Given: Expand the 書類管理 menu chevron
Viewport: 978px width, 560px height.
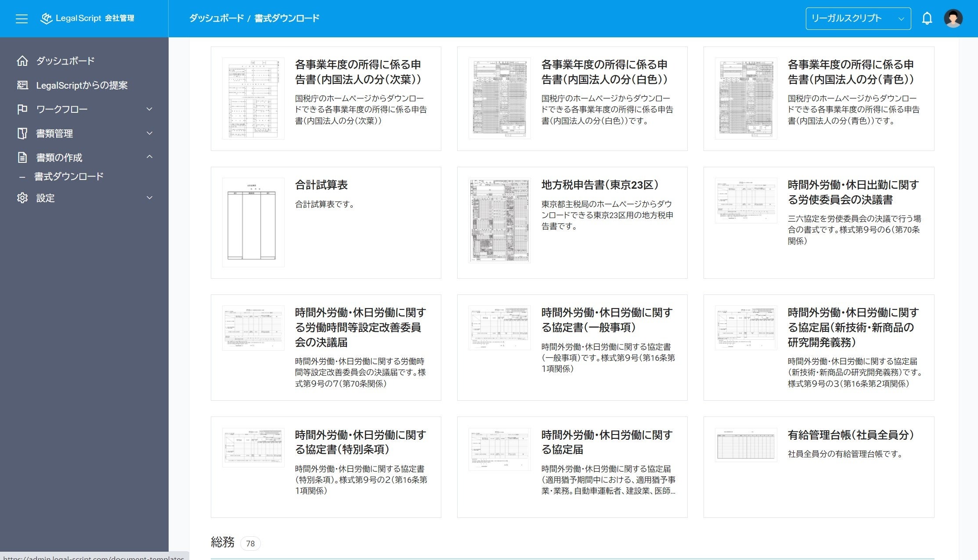Looking at the screenshot, I should [x=149, y=133].
